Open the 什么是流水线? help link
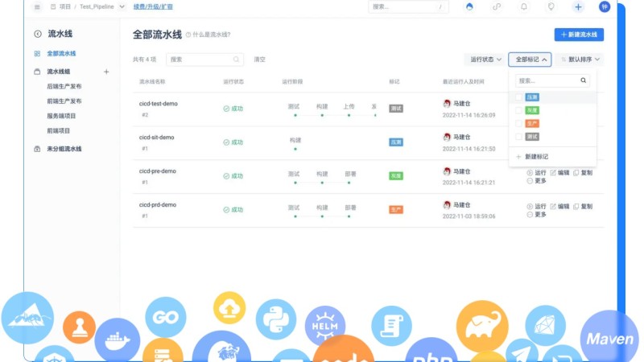Image resolution: width=644 pixels, height=362 pixels. (212, 35)
